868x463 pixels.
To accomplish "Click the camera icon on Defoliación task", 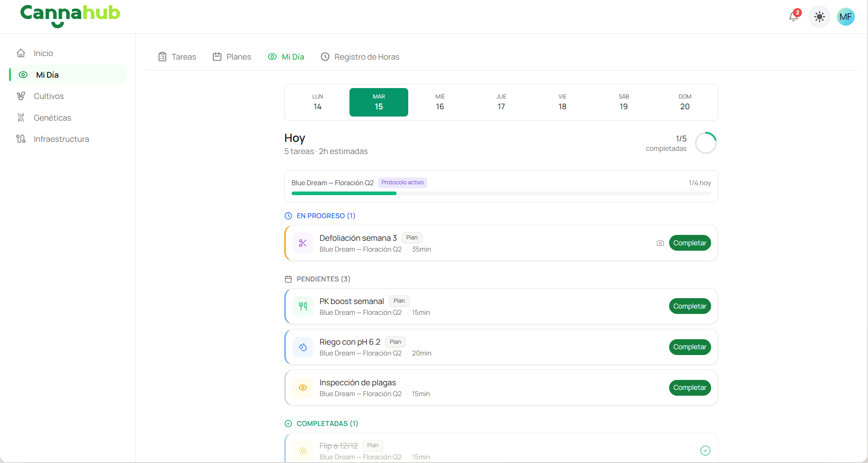I will tap(660, 243).
